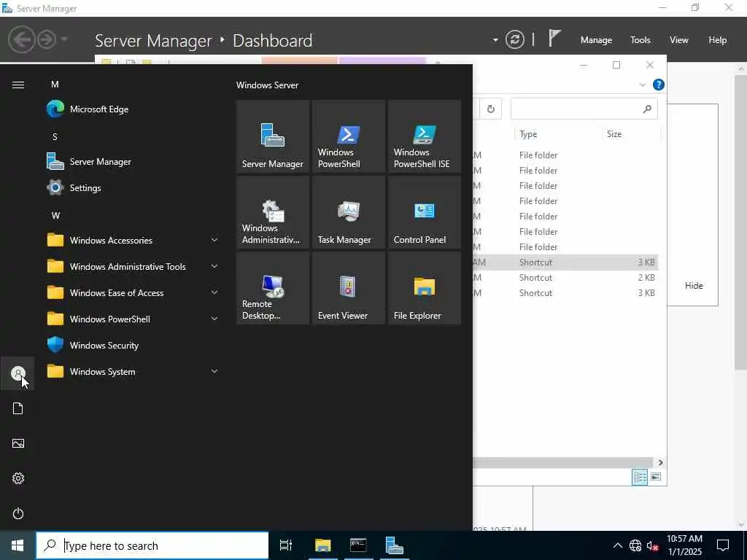Expand the File Explorer ribbon chevron
Image resolution: width=747 pixels, height=560 pixels.
(x=642, y=85)
